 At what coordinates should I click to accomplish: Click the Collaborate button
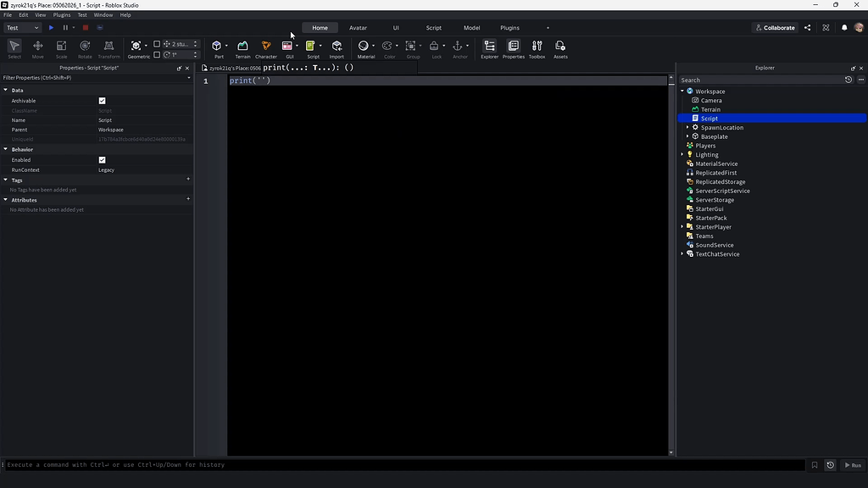click(775, 28)
